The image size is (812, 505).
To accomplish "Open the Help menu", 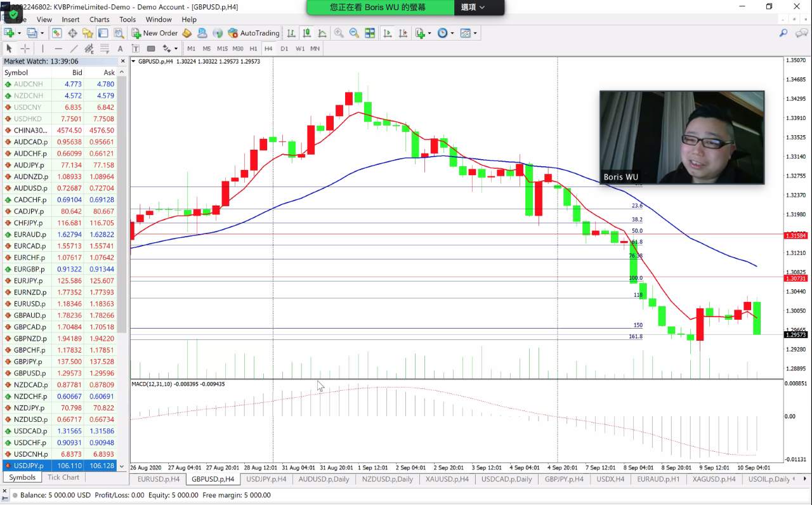I will [189, 19].
